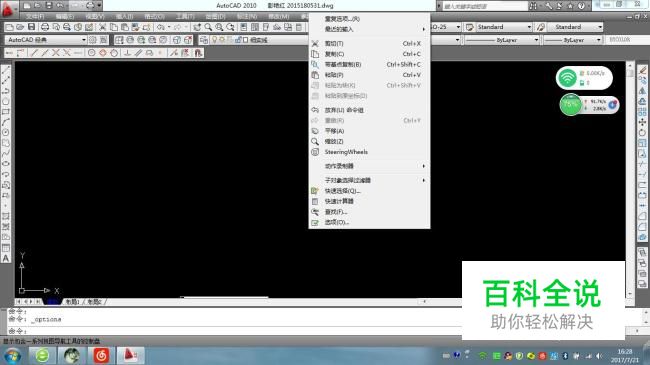Screen dimensions: 650x365
Task: Toggle the layer lock padlock icon
Action: coord(238,40)
